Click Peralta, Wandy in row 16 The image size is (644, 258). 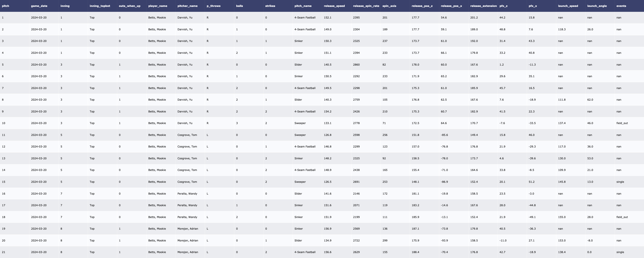pos(187,194)
